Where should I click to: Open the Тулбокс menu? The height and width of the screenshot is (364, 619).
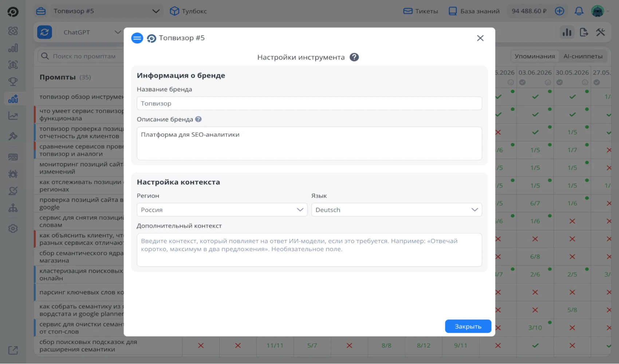pos(188,11)
